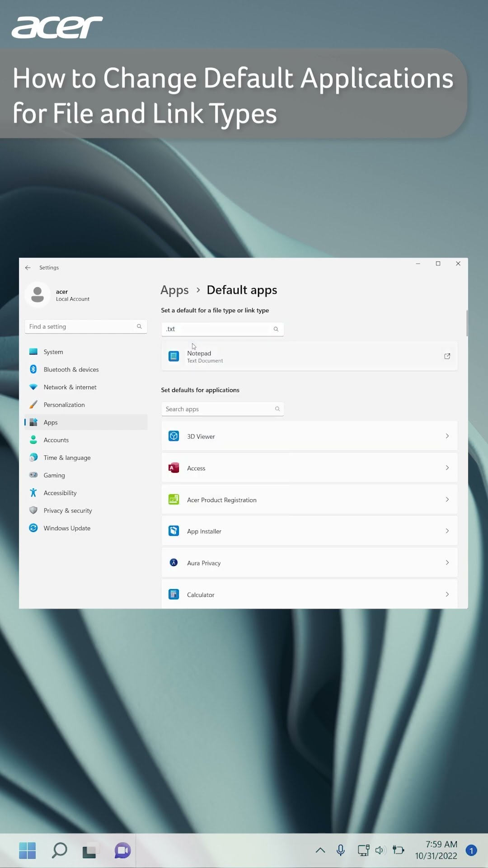
Task: Click the acer account avatar
Action: 38,295
